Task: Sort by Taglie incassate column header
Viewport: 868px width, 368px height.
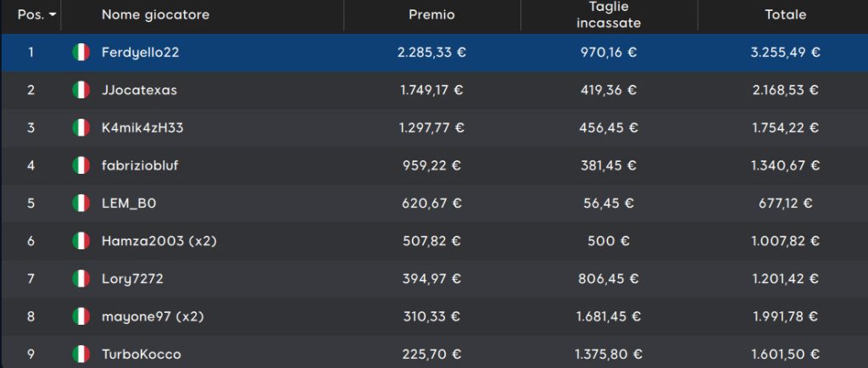Action: point(609,15)
